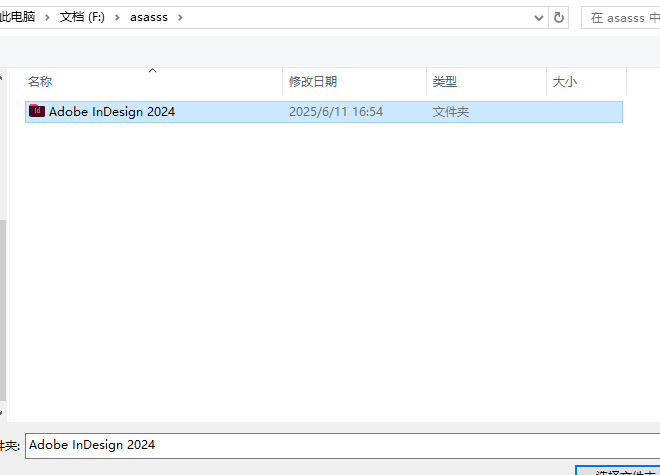Sort by the 修改日期 column header
The height and width of the screenshot is (475, 660).
tap(313, 82)
